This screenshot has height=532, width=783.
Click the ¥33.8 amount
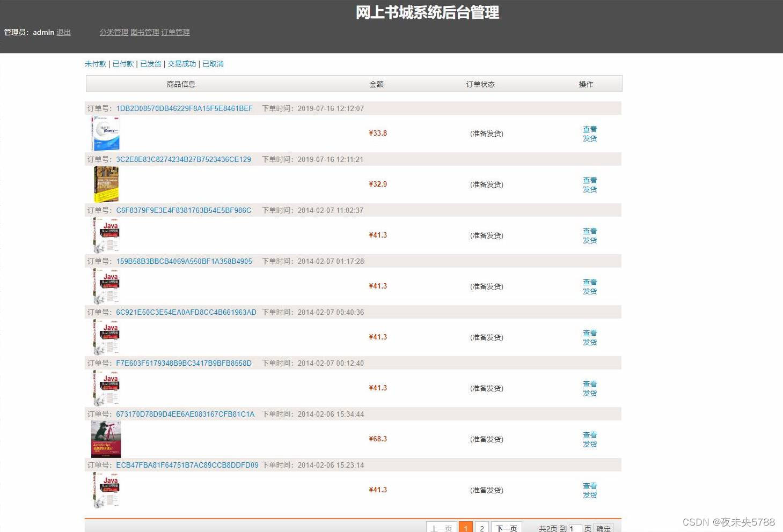tap(378, 133)
